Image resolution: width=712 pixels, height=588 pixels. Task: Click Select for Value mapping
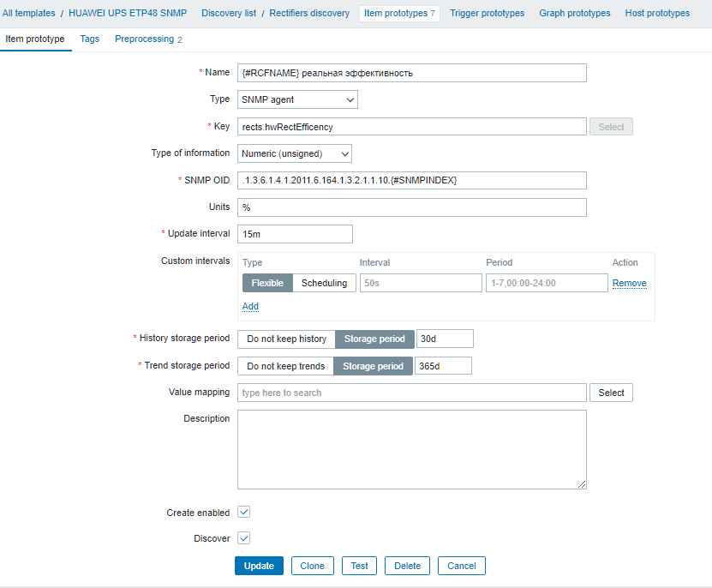[x=611, y=393]
